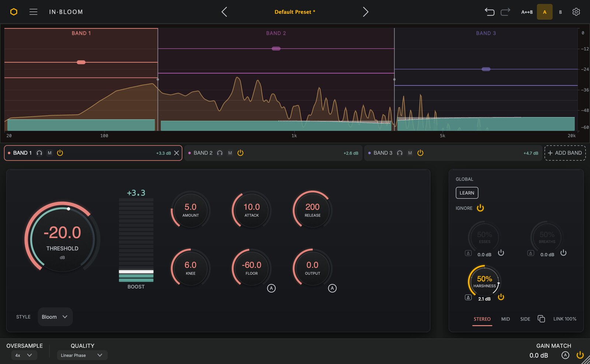Go to the next preset
The image size is (590, 364).
tap(365, 12)
